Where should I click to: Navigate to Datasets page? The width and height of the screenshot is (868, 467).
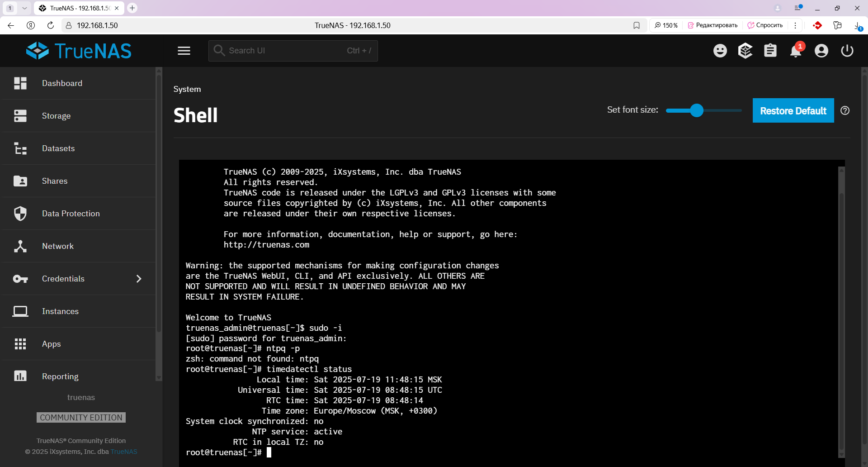click(x=79, y=148)
